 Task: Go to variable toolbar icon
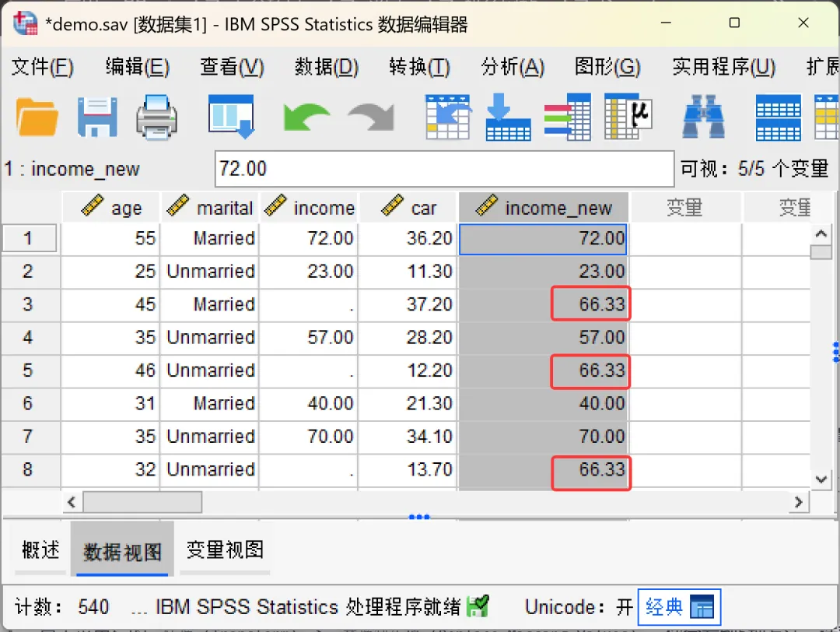(x=508, y=117)
